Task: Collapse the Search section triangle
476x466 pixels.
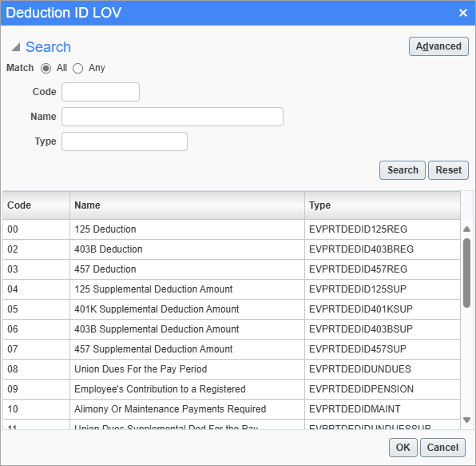Action: 15,47
